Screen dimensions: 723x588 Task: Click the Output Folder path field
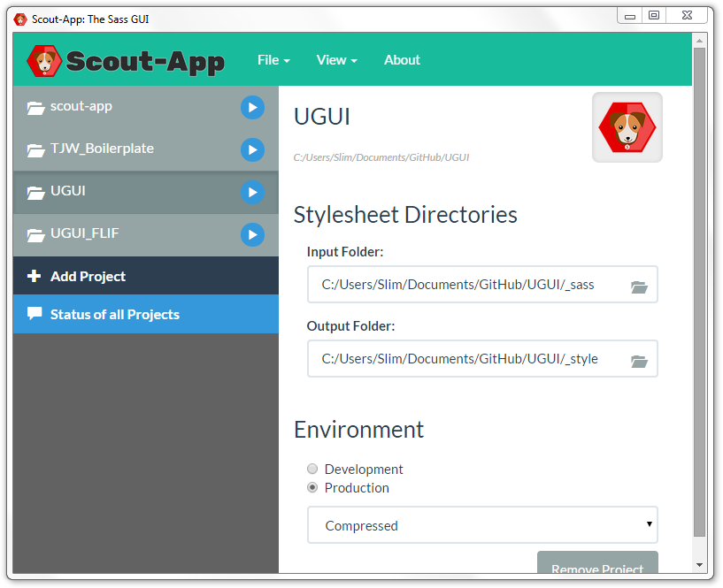tap(482, 358)
